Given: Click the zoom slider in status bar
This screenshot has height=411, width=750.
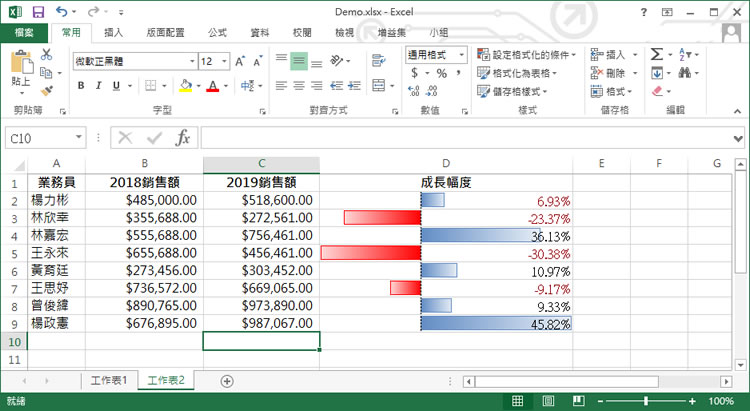Looking at the screenshot, I should pos(654,400).
